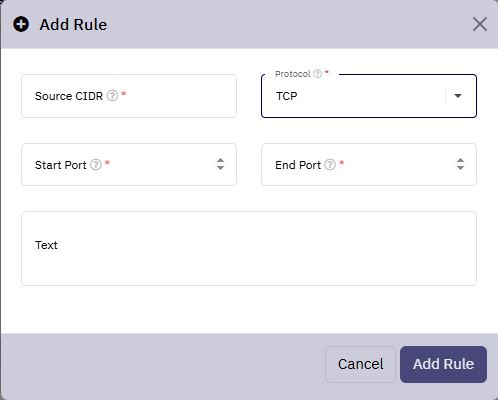This screenshot has width=498, height=400.
Task: Decrease Start Port with the down arrow
Action: [x=220, y=168]
